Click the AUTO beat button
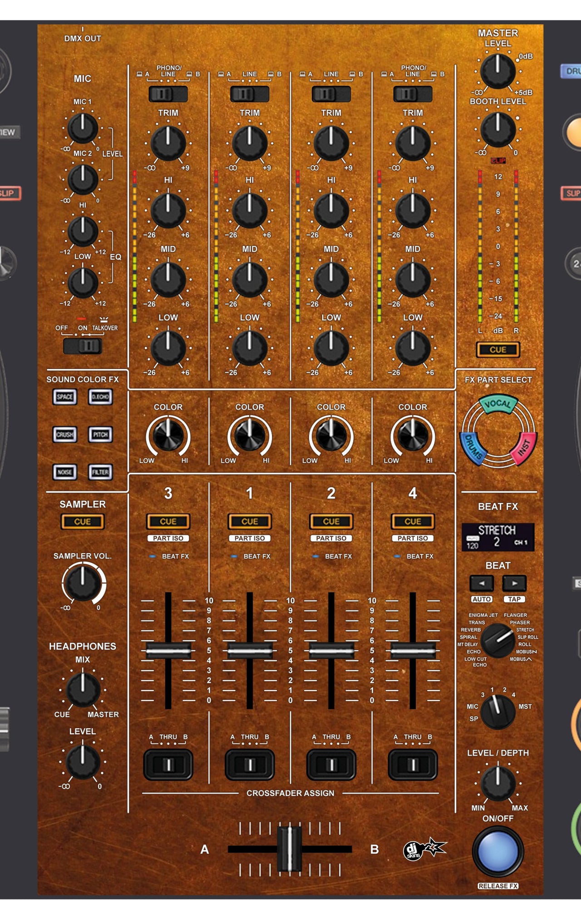The height and width of the screenshot is (924, 581). click(x=482, y=599)
